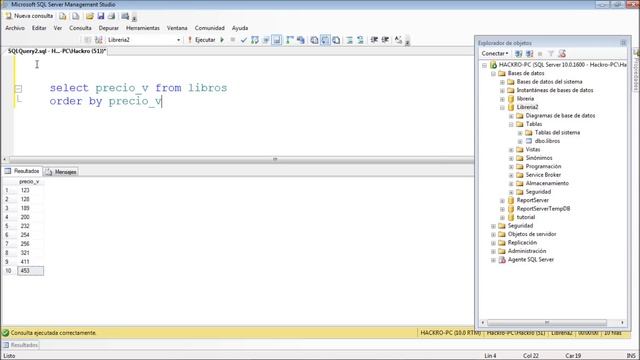The height and width of the screenshot is (360, 640).
Task: Select the result cell with value 453
Action: click(x=30, y=271)
